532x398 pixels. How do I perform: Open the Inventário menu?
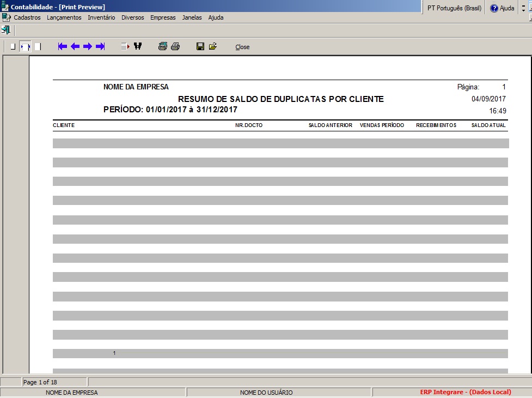[x=101, y=17]
